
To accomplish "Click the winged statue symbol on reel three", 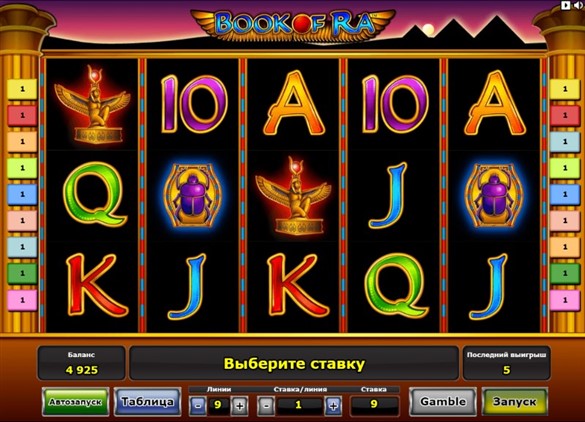I will [x=293, y=196].
